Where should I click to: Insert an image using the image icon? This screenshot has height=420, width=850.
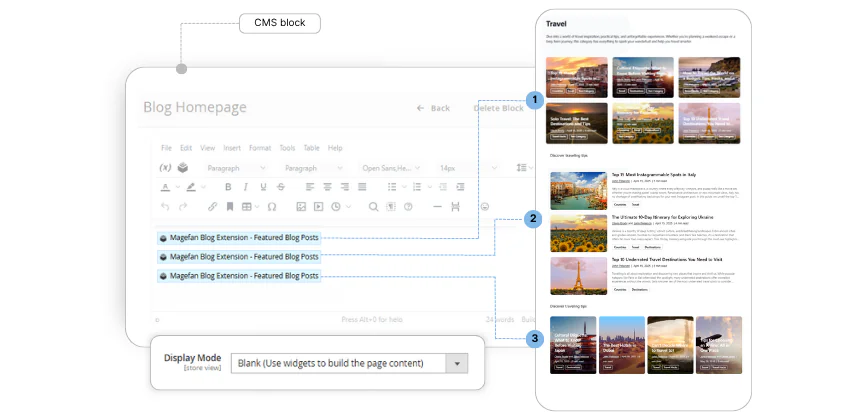(x=300, y=207)
